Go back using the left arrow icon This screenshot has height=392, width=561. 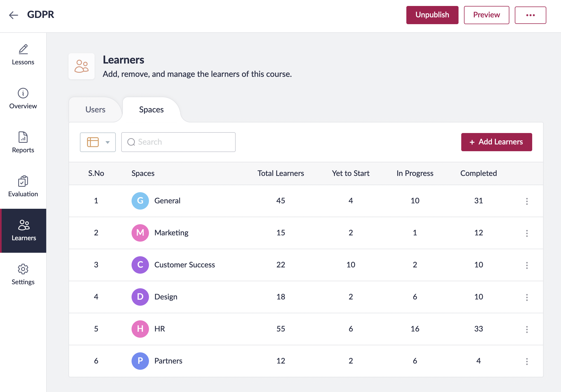click(x=13, y=15)
